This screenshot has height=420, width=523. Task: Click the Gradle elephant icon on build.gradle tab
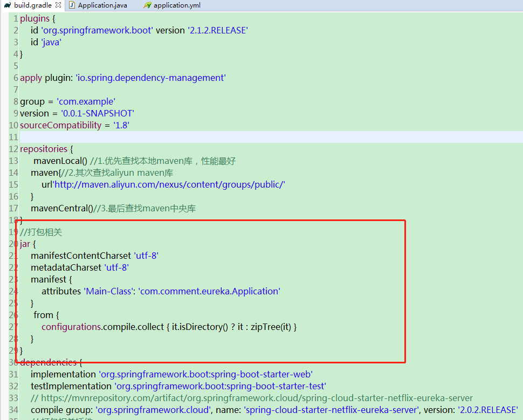tap(8, 5)
